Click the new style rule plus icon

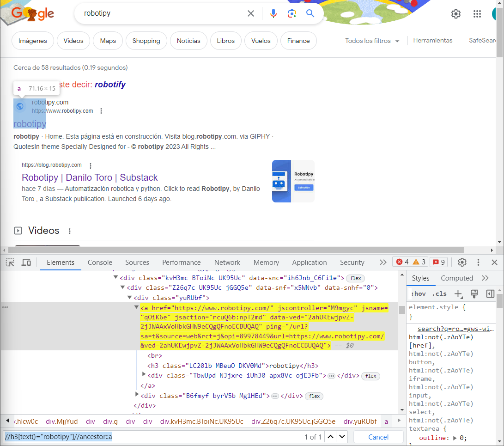458,293
